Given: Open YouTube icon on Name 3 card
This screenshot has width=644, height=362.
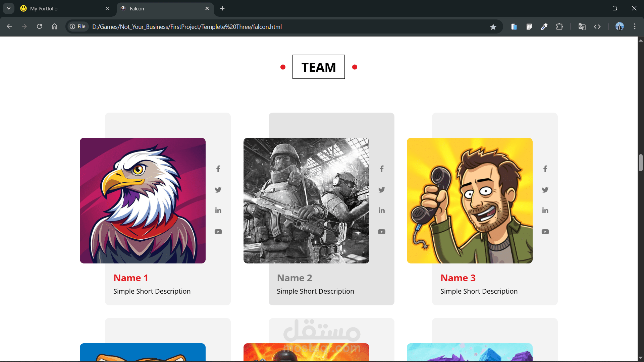Looking at the screenshot, I should click(545, 232).
